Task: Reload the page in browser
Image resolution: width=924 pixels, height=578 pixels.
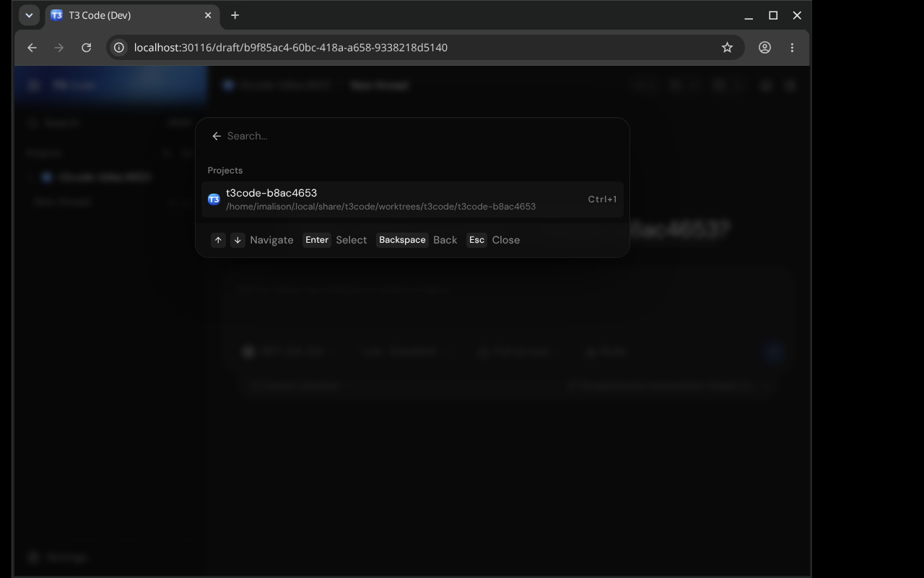Action: [86, 48]
